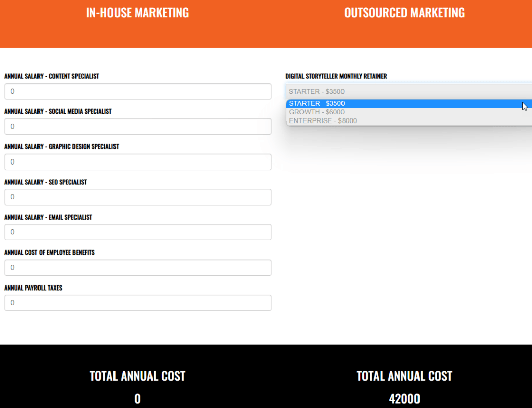532x408 pixels.
Task: Choose the GROWTH - $6000 option
Action: point(409,112)
